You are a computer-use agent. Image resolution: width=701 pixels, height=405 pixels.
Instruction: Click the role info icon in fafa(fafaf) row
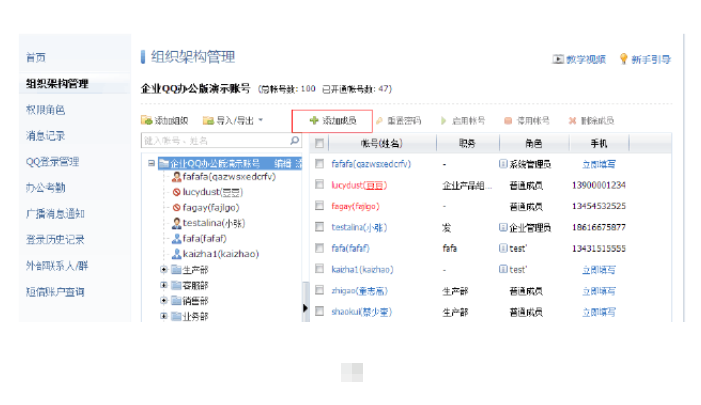click(503, 248)
